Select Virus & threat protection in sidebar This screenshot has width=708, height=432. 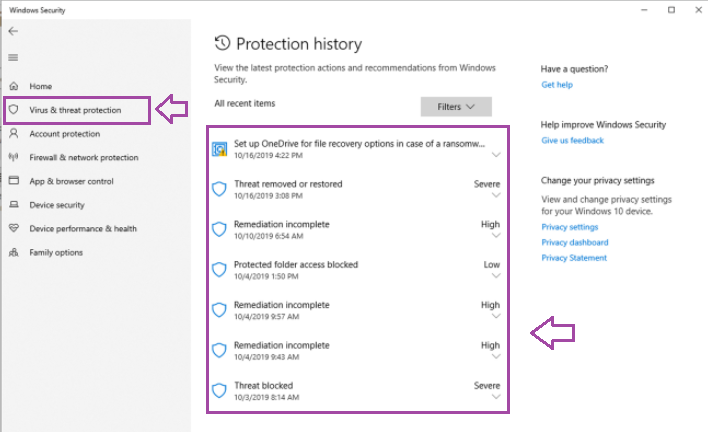coord(76,110)
